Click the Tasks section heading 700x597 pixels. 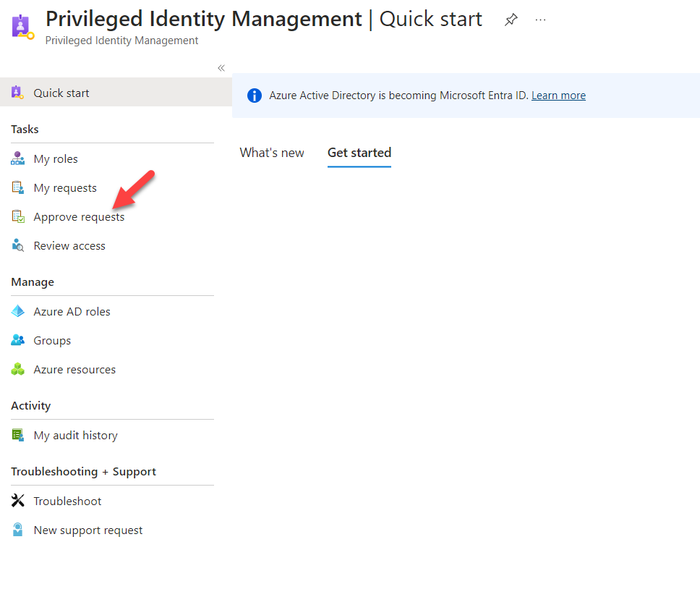pyautogui.click(x=25, y=129)
